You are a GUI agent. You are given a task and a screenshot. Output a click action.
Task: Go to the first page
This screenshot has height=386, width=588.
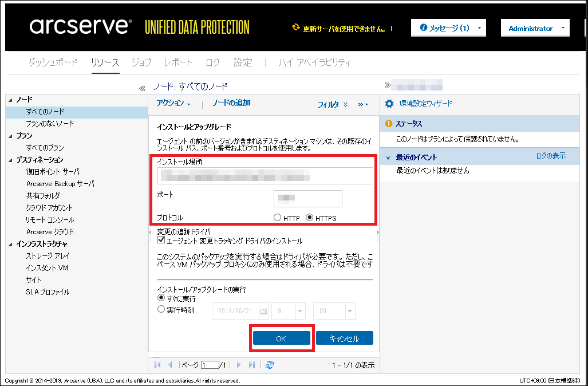click(157, 365)
